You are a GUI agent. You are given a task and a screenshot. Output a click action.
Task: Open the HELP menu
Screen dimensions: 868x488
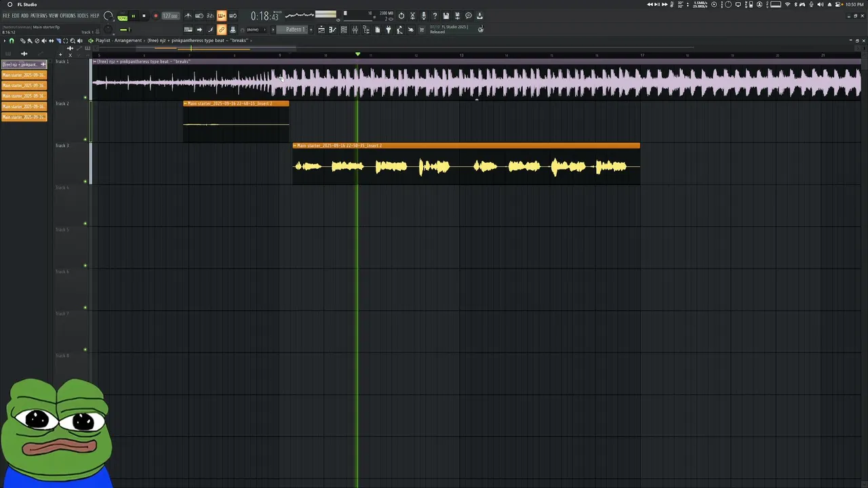[x=95, y=16]
